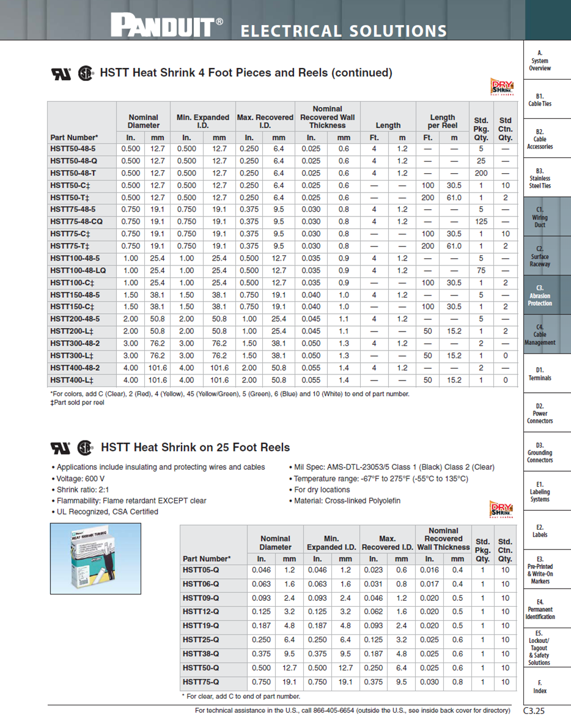
Task: Click the C3.25 page number
Action: [x=534, y=711]
